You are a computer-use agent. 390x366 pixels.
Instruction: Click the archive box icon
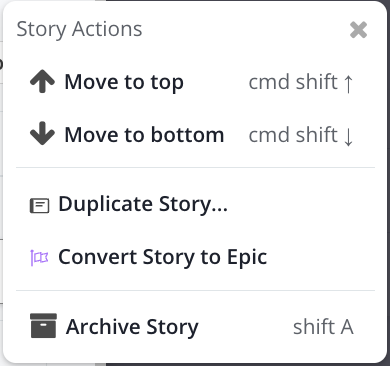(x=43, y=326)
